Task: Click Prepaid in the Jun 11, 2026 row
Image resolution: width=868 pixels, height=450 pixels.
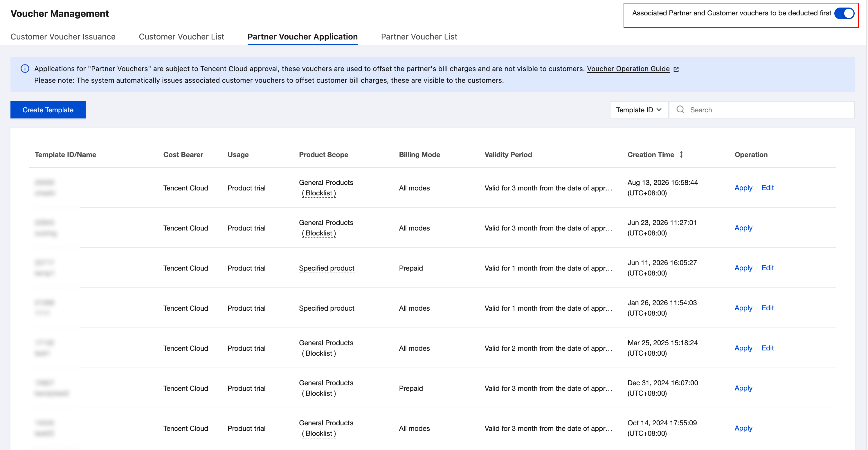Action: pos(411,268)
